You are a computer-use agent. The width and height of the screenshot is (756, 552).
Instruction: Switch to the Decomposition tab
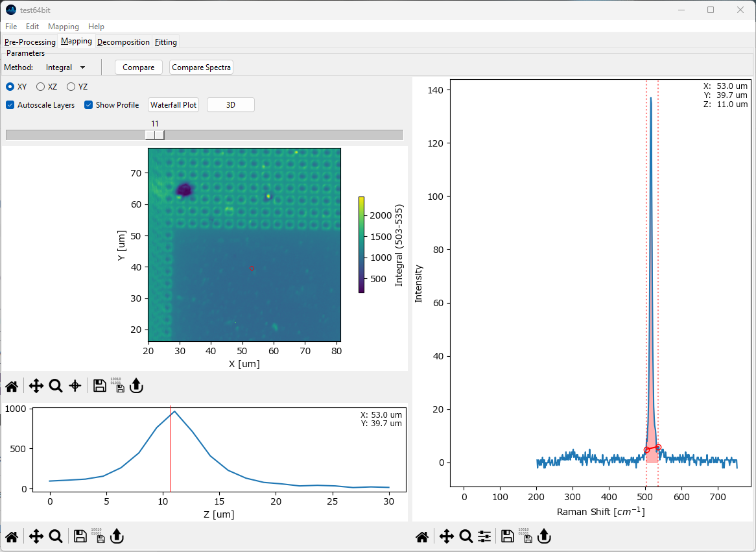[123, 42]
